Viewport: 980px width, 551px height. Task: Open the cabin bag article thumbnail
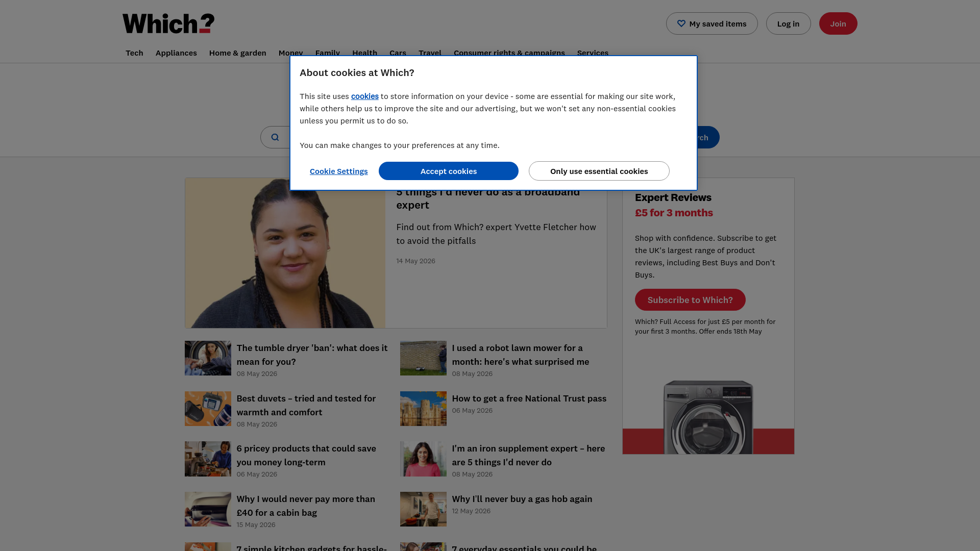(x=208, y=509)
